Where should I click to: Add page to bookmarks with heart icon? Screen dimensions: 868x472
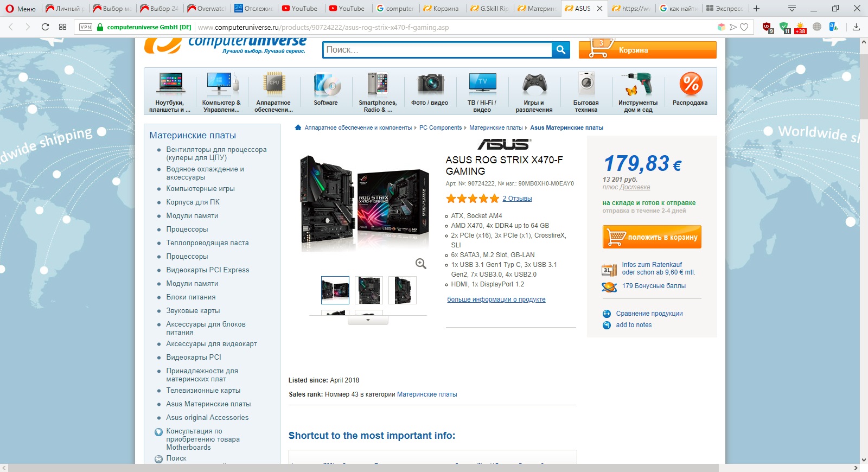point(744,27)
